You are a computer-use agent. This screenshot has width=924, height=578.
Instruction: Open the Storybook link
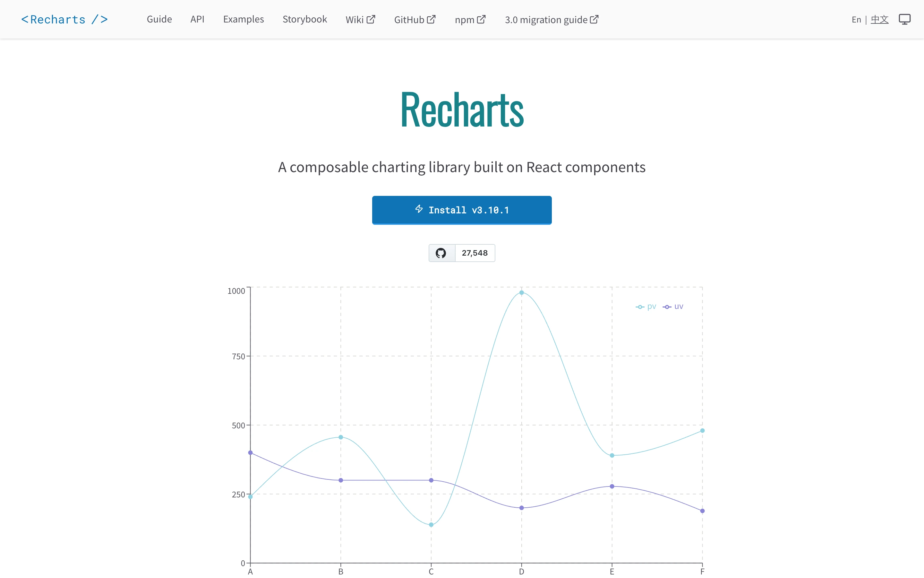coord(305,19)
